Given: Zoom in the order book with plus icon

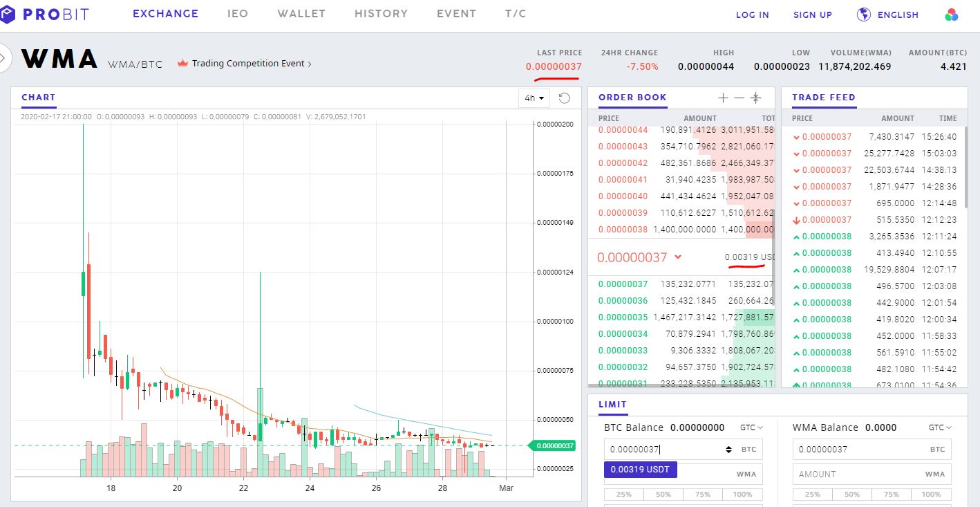Looking at the screenshot, I should [x=722, y=98].
